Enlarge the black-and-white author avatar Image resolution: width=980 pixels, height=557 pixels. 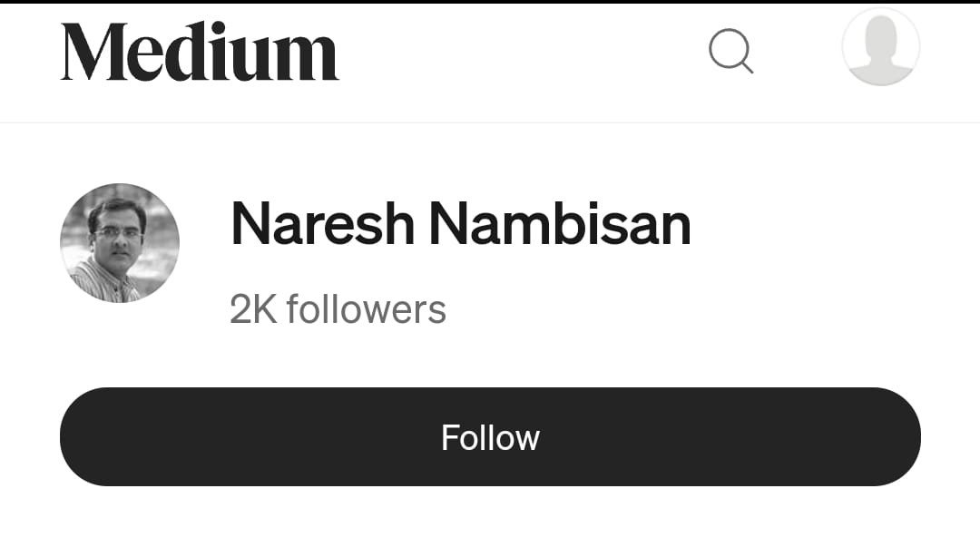pyautogui.click(x=120, y=243)
